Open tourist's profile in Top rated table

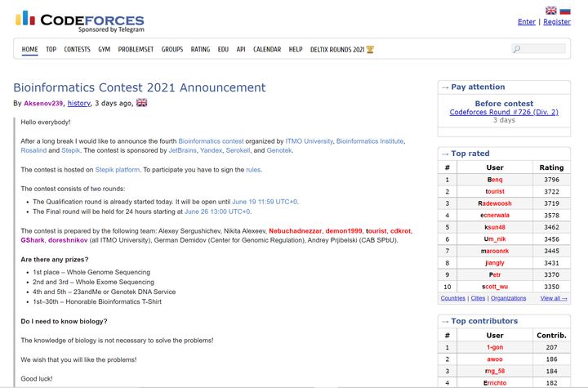point(495,191)
